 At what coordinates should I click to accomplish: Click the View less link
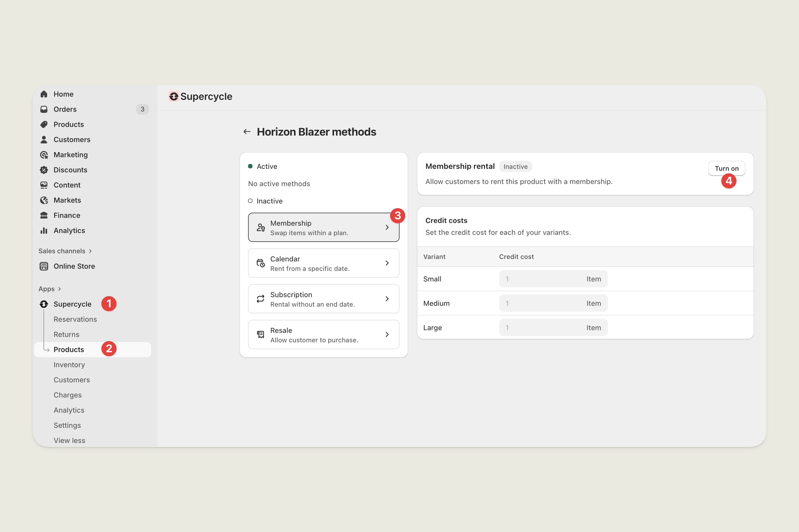(x=69, y=440)
